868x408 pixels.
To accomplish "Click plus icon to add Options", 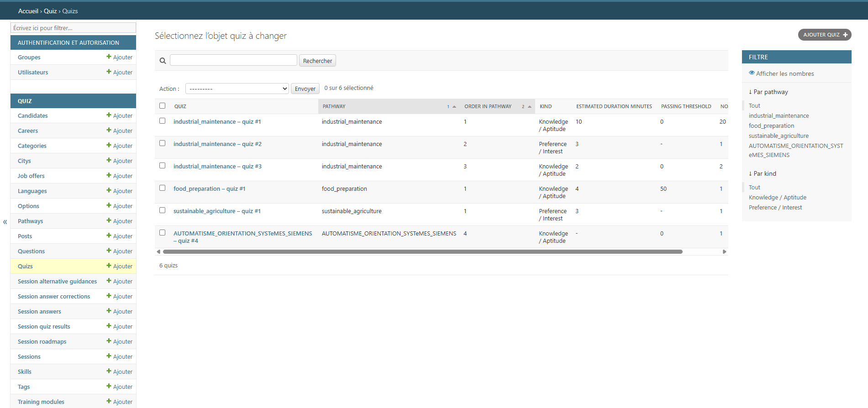I will 109,205.
